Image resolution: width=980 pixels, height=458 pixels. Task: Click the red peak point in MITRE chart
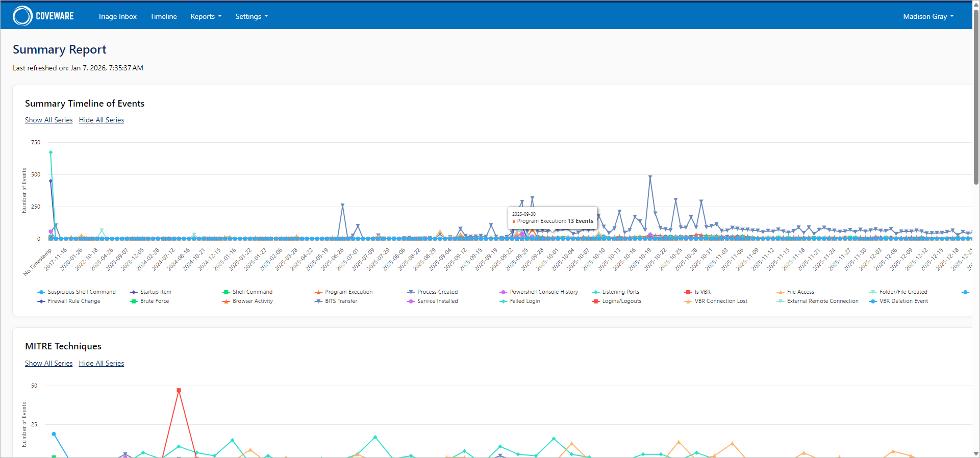pyautogui.click(x=179, y=391)
